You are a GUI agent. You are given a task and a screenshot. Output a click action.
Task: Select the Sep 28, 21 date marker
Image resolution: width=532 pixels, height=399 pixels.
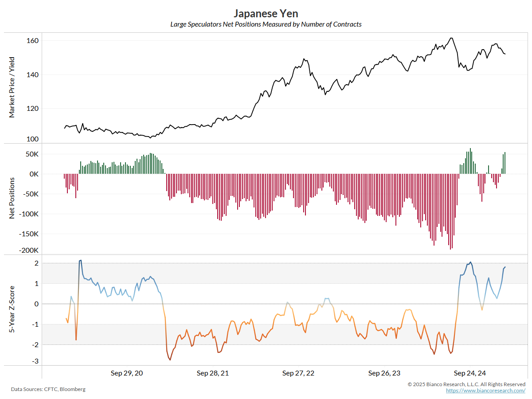tap(213, 373)
